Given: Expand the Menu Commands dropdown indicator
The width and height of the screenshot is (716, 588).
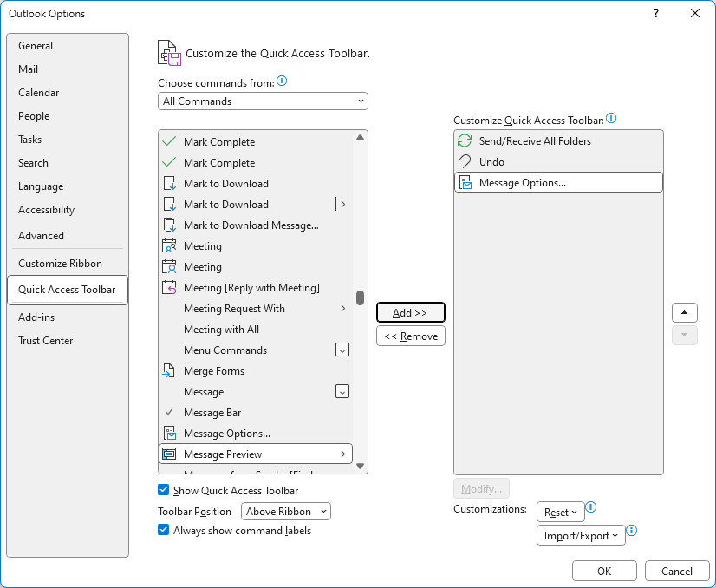Looking at the screenshot, I should 342,350.
